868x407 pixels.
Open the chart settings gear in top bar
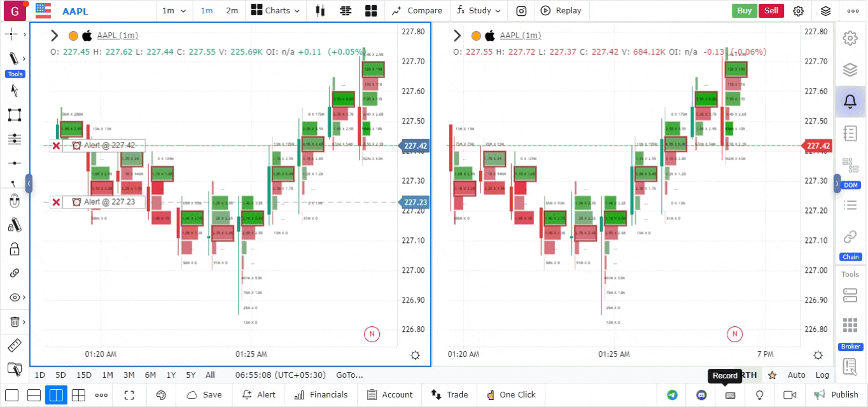(798, 11)
